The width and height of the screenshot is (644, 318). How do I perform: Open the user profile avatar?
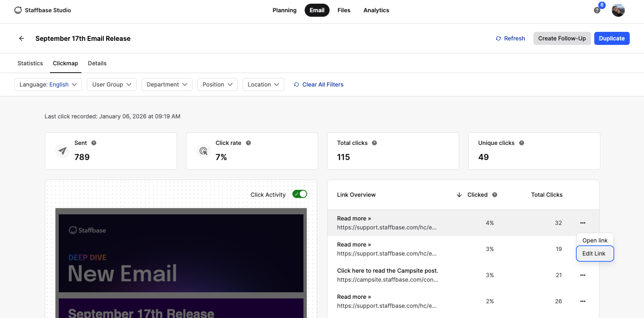tap(618, 10)
